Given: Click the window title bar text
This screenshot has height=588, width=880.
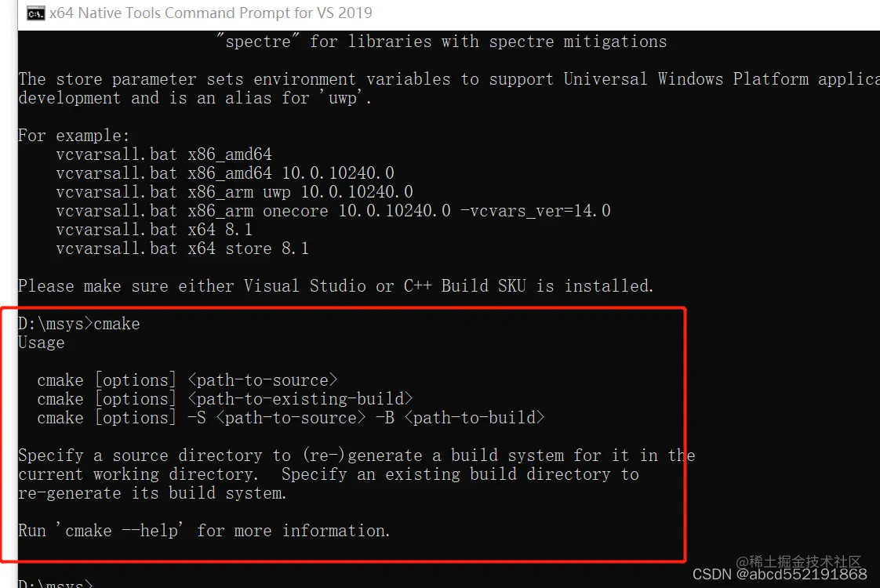Looking at the screenshot, I should coord(208,13).
